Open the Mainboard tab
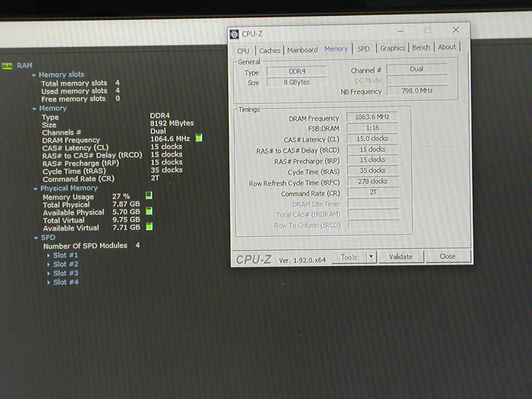Screen dimensions: 532x399 click(302, 50)
